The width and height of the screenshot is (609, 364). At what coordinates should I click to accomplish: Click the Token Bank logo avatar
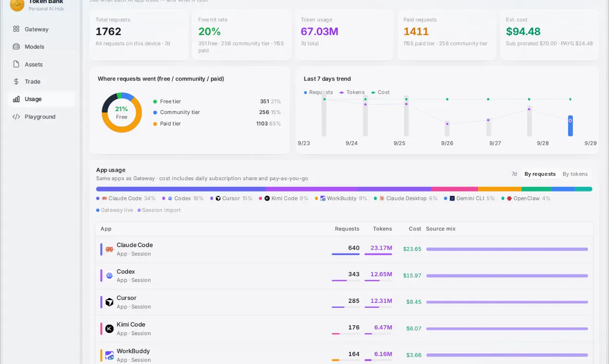pos(17,5)
